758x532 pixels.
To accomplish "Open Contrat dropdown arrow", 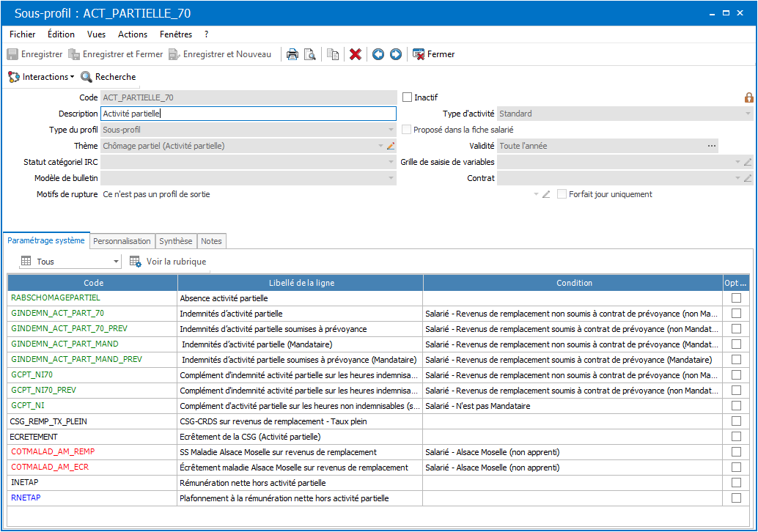I will pos(737,178).
